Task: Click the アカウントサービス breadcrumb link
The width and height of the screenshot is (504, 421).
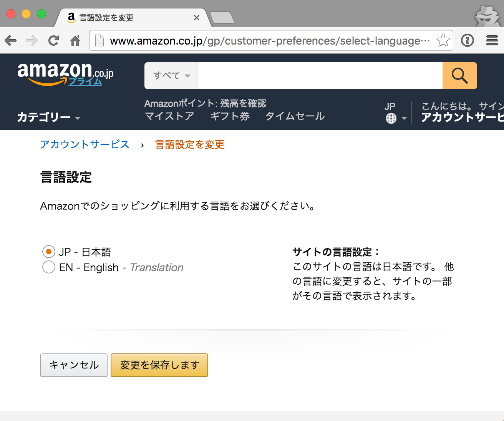Action: pos(85,144)
